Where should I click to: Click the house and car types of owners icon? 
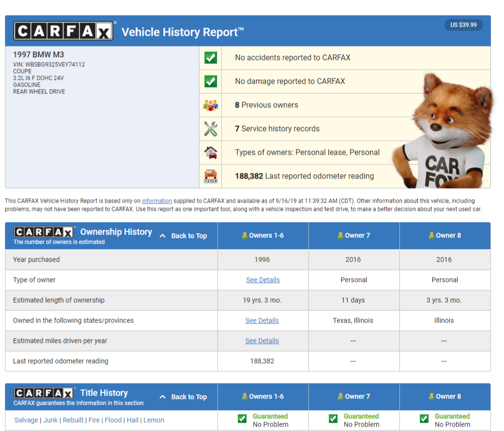(x=211, y=152)
